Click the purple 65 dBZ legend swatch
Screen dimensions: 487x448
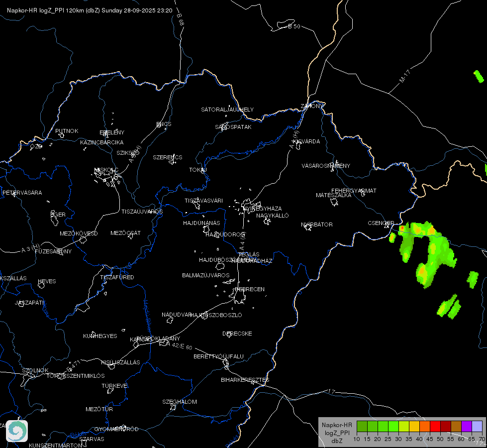[466, 427]
